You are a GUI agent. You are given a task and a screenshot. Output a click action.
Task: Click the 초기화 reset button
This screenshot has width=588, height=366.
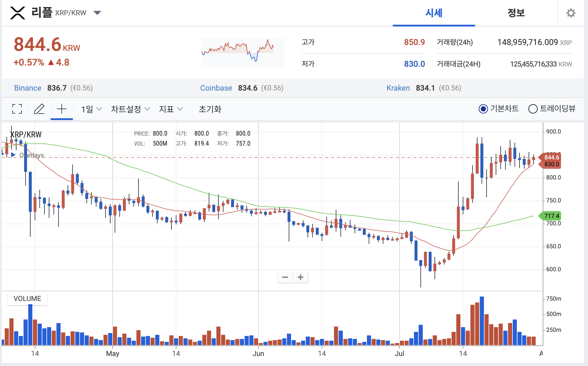tap(210, 109)
